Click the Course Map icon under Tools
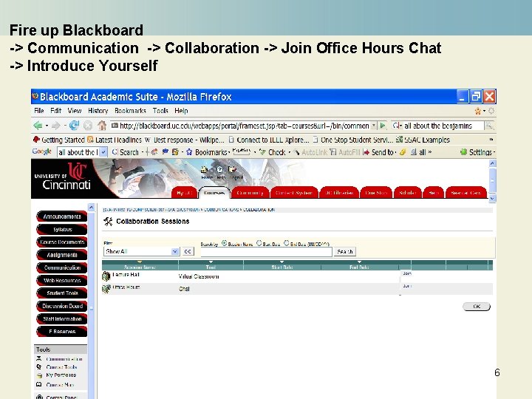The height and width of the screenshot is (399, 532). pos(39,384)
